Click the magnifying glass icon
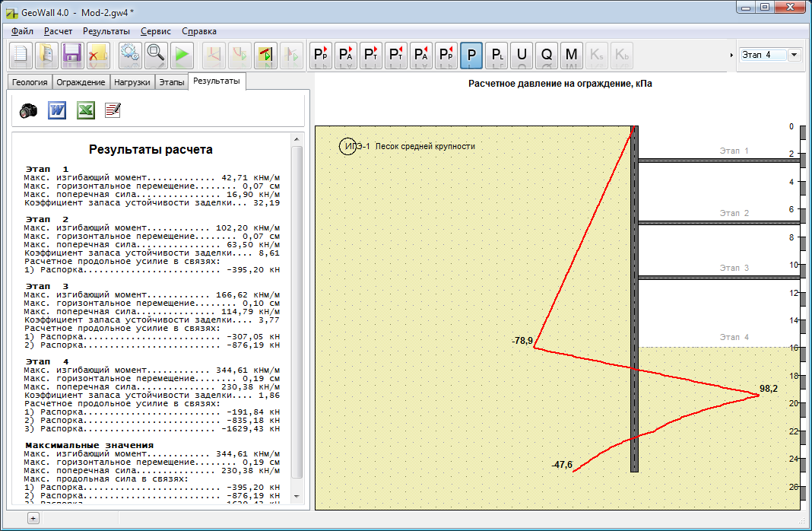812x531 pixels. (156, 55)
